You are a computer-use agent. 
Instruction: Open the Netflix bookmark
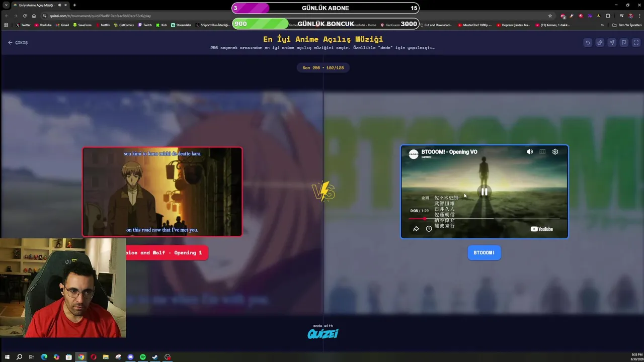pos(103,25)
